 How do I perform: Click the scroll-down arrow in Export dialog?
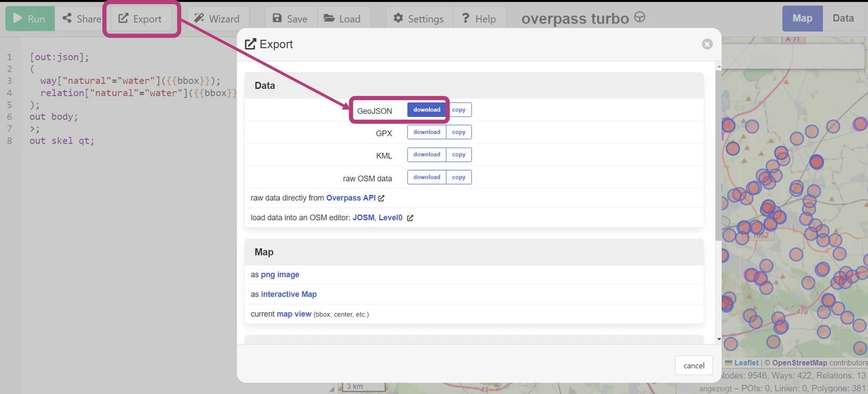719,339
